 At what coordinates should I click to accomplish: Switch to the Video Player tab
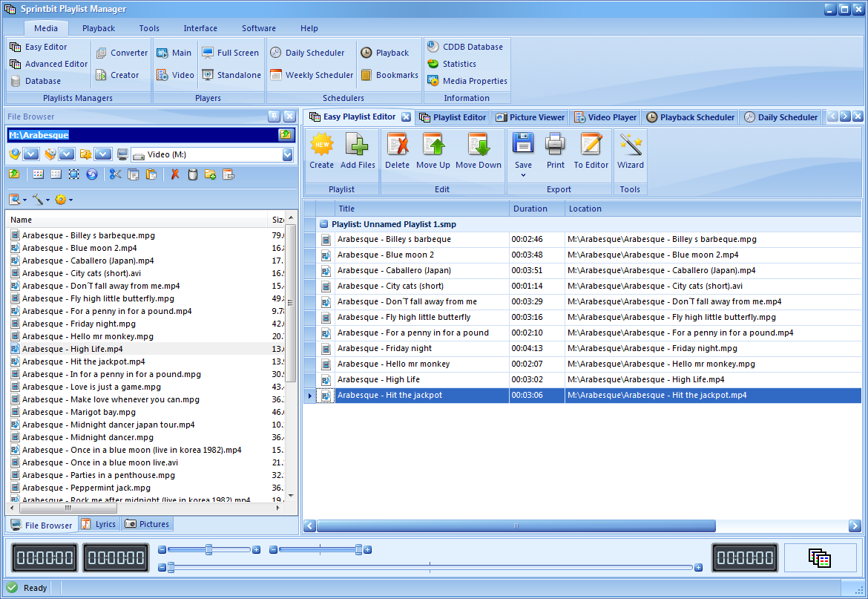click(x=605, y=117)
